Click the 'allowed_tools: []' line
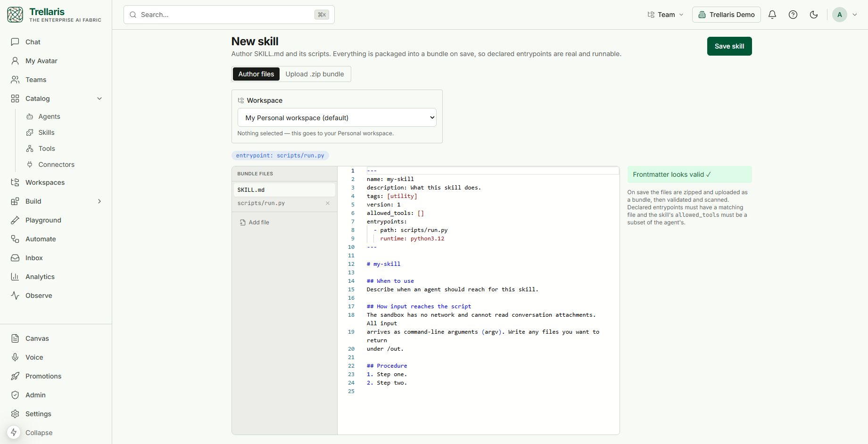The width and height of the screenshot is (868, 444). [395, 213]
